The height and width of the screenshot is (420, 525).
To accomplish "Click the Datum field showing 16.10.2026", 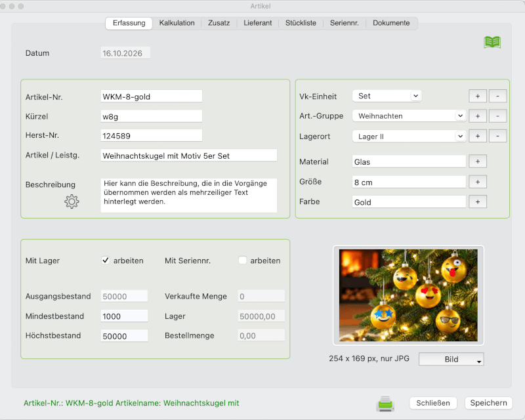I will click(125, 53).
